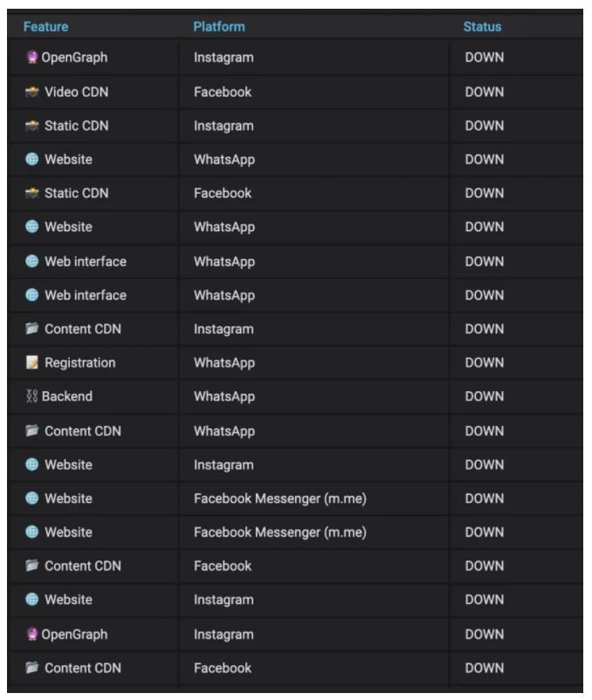The image size is (592, 700).
Task: Sort by the Platform column header
Action: pos(219,26)
